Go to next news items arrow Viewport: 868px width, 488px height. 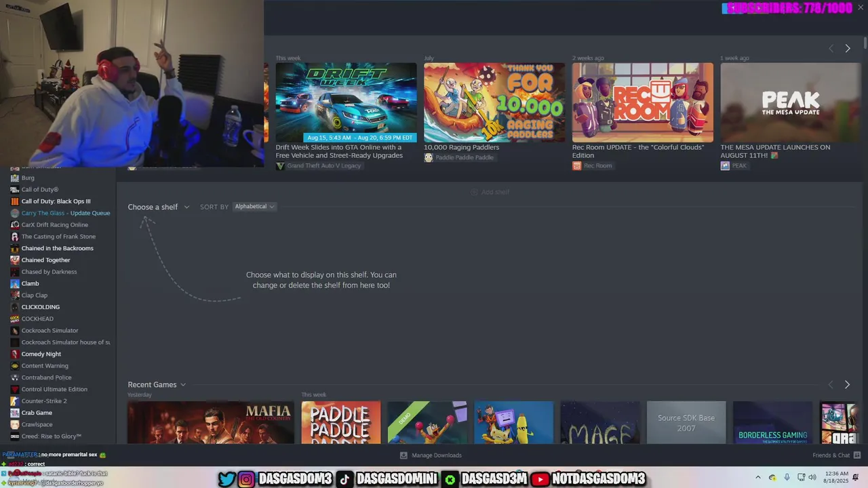click(848, 48)
